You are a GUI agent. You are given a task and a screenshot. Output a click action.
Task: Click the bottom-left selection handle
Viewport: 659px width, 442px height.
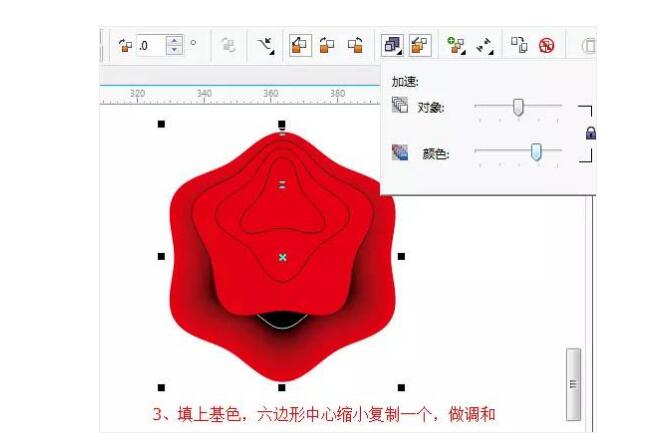pos(161,387)
